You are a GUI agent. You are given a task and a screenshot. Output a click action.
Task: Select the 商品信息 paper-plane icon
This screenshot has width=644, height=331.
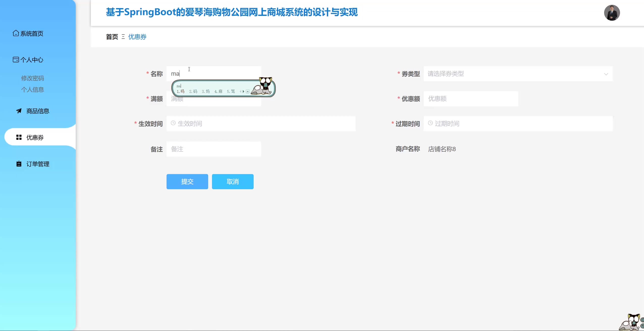pos(19,111)
